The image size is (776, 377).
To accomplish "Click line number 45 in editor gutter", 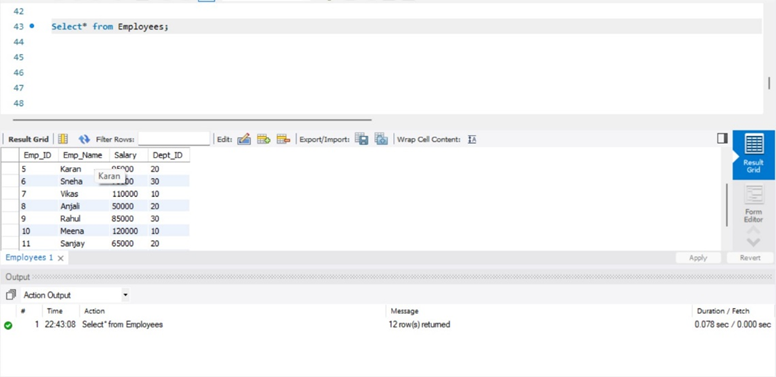I will (19, 57).
